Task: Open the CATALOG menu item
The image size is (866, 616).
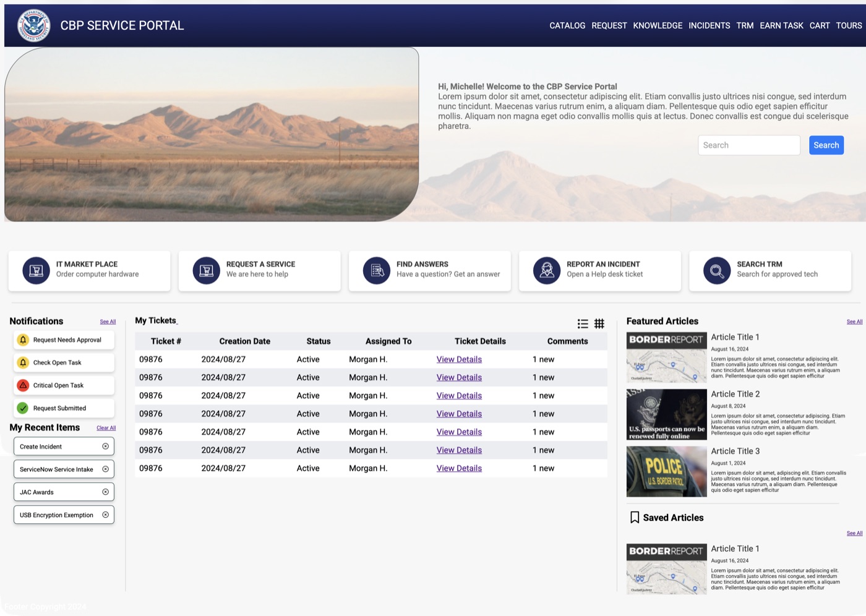Action: point(567,25)
